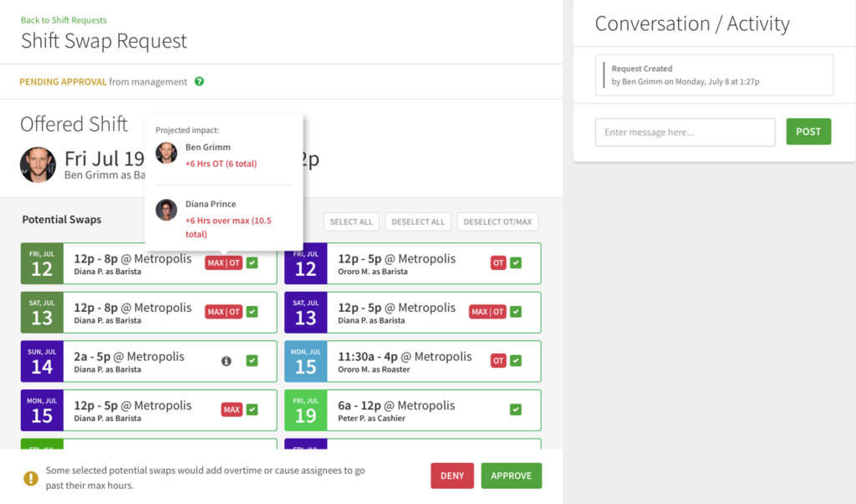Deselect the Sat Jul 13 12p-8p shift checkbox
The image size is (856, 504).
pyautogui.click(x=252, y=312)
